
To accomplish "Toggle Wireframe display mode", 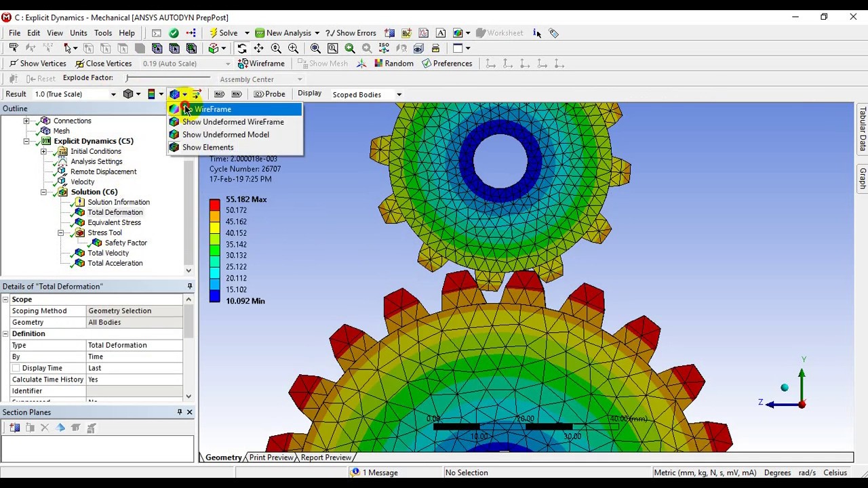I will tap(261, 64).
